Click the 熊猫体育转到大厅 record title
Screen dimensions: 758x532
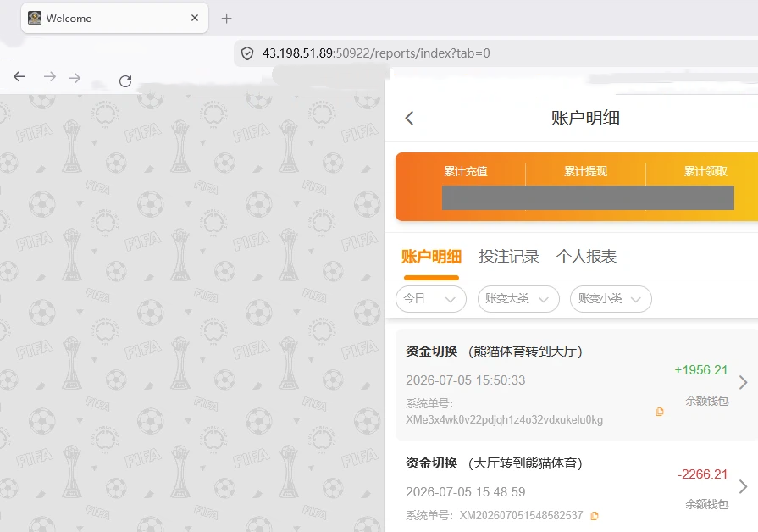494,351
